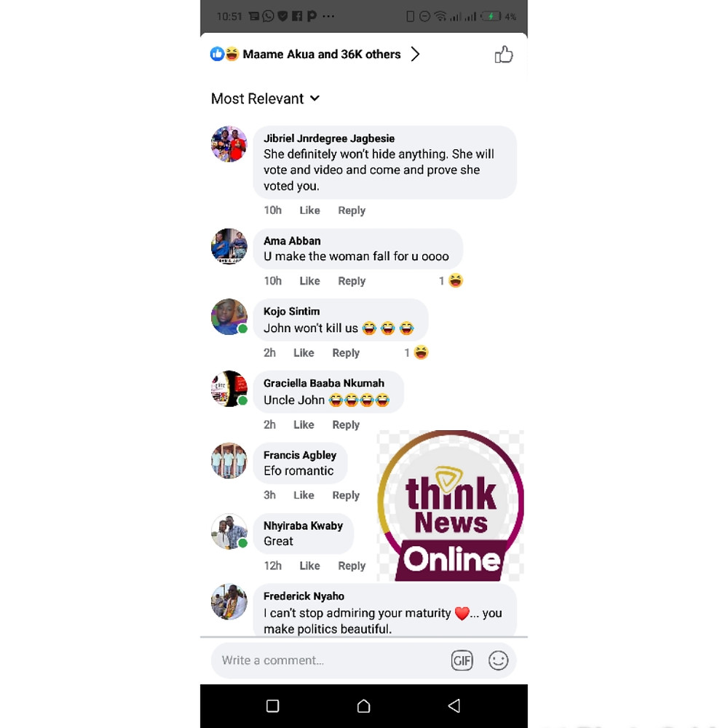Open the emoji smiley picker
Screen dimensions: 728x728
(498, 660)
